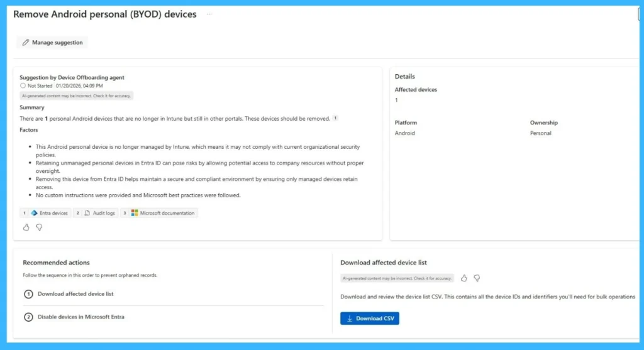The width and height of the screenshot is (644, 350).
Task: Click the Ownership value Personal
Action: click(x=540, y=133)
